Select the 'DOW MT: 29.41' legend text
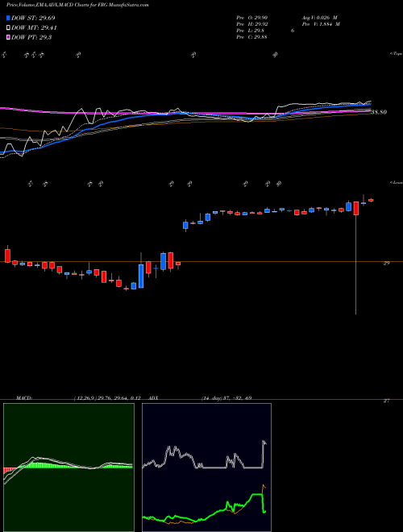The width and height of the screenshot is (403, 532). pos(34,28)
